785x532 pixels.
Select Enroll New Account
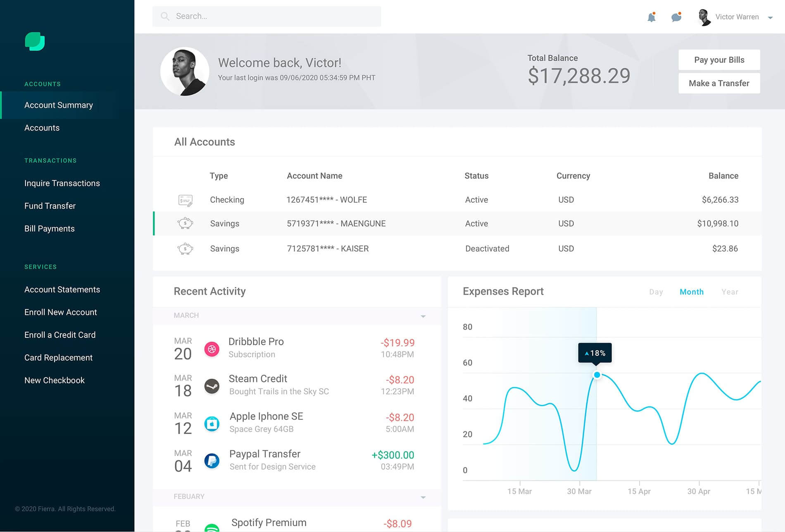pyautogui.click(x=60, y=312)
